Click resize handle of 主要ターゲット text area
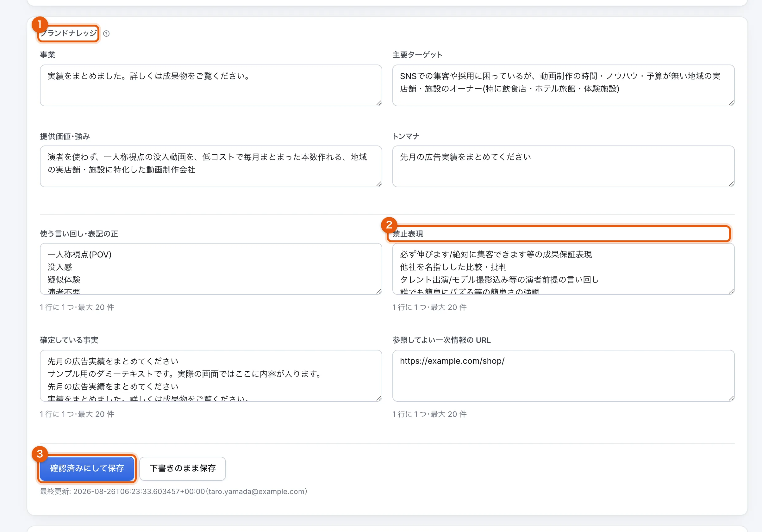762x532 pixels. (731, 103)
